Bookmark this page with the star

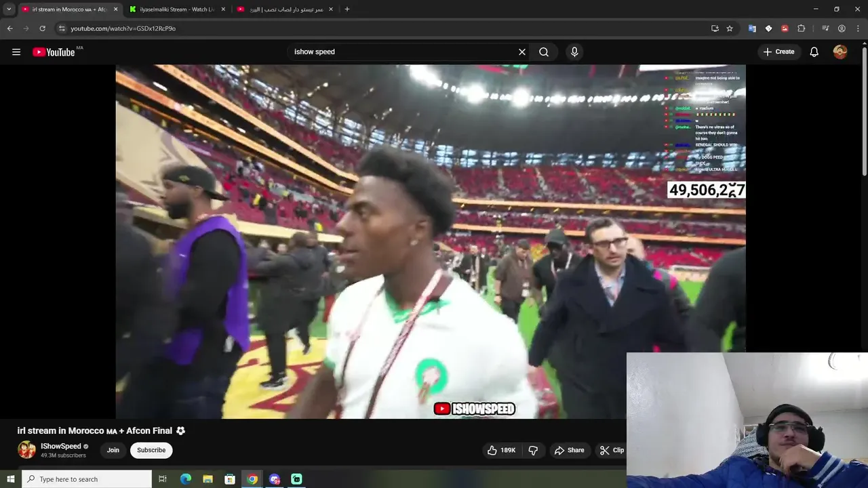pos(730,28)
